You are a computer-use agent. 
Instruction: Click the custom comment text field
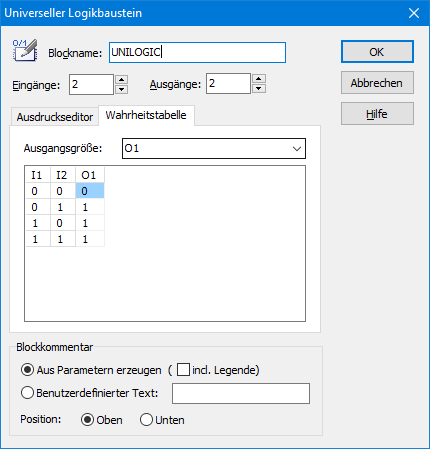coord(241,393)
